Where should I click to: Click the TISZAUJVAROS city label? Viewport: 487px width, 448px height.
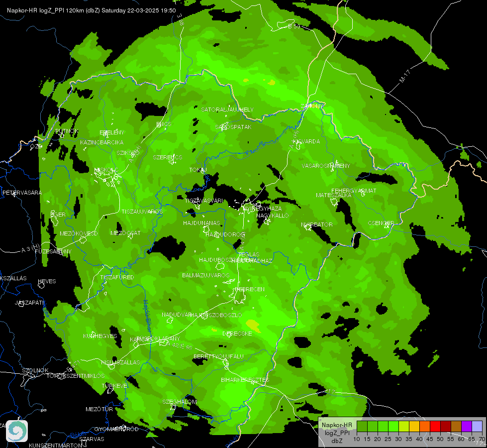click(x=142, y=212)
